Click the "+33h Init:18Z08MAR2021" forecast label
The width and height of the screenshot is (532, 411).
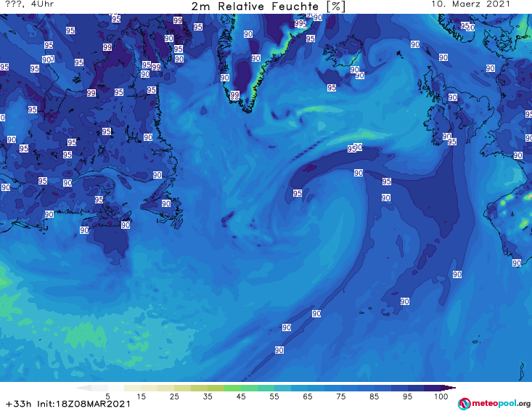pyautogui.click(x=68, y=404)
